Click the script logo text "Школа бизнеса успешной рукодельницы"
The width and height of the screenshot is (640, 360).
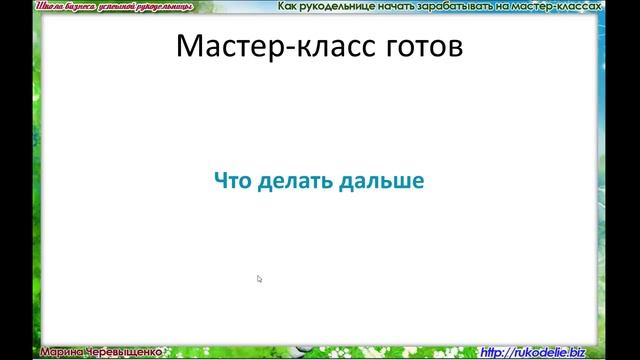click(x=114, y=7)
